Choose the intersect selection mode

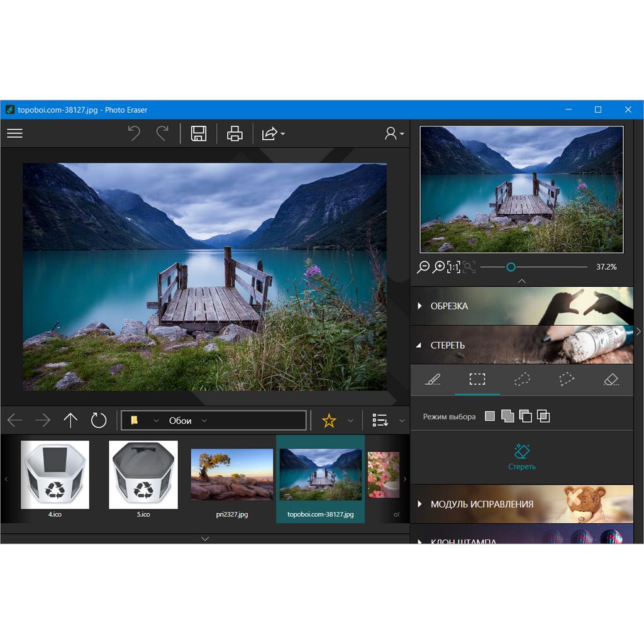tap(543, 416)
